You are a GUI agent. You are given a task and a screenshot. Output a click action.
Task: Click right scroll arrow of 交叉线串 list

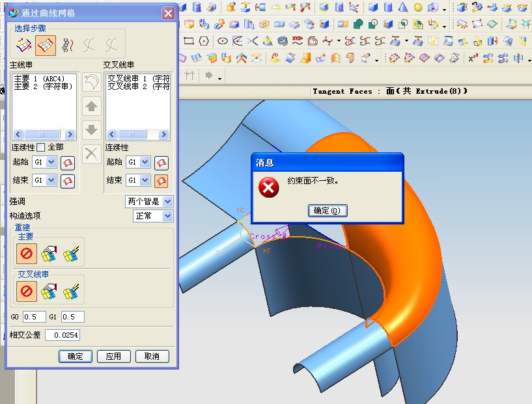(163, 135)
